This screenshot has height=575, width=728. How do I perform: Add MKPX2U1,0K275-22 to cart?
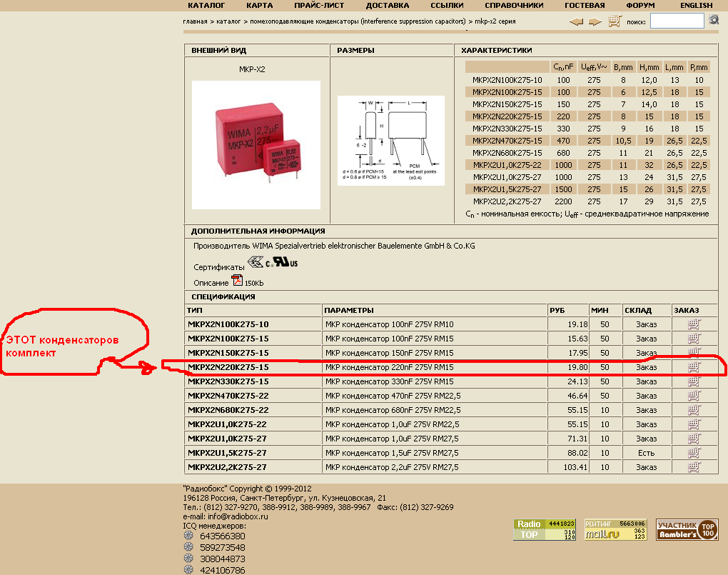tap(694, 424)
